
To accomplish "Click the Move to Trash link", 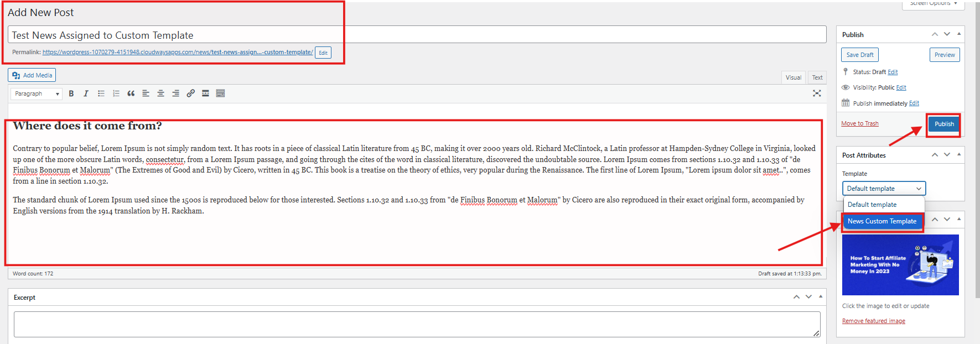I will (x=860, y=123).
